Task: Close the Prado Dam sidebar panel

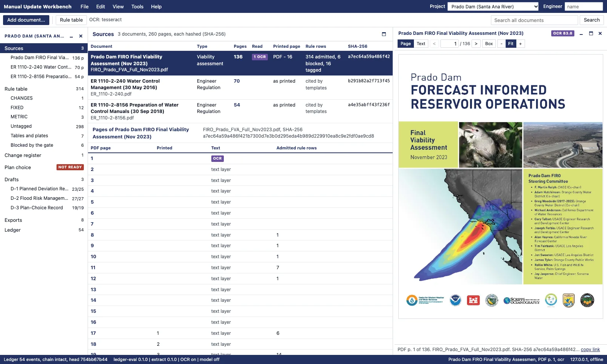Action: [x=81, y=36]
